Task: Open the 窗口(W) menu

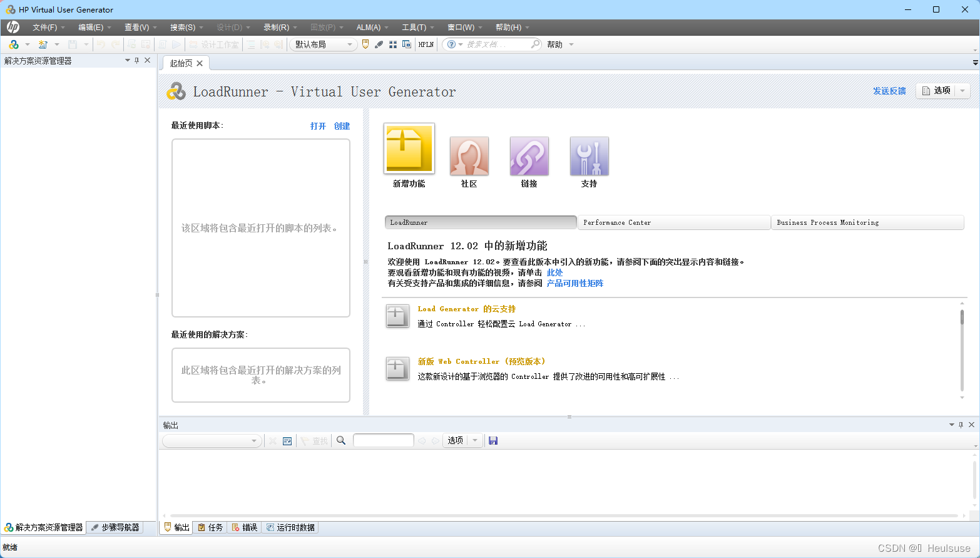Action: click(x=464, y=28)
